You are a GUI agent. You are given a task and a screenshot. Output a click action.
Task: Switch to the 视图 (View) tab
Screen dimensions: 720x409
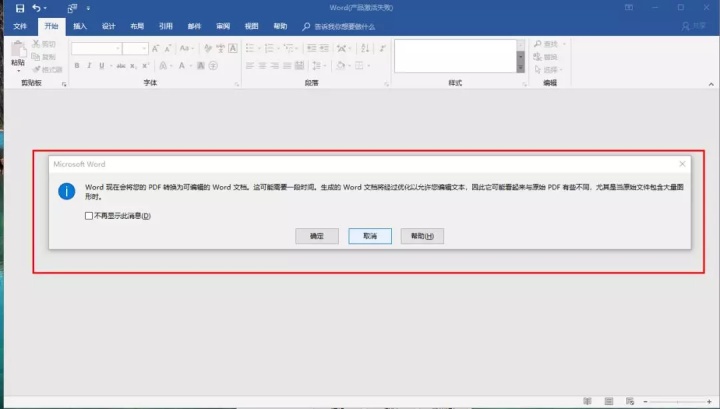click(x=252, y=26)
